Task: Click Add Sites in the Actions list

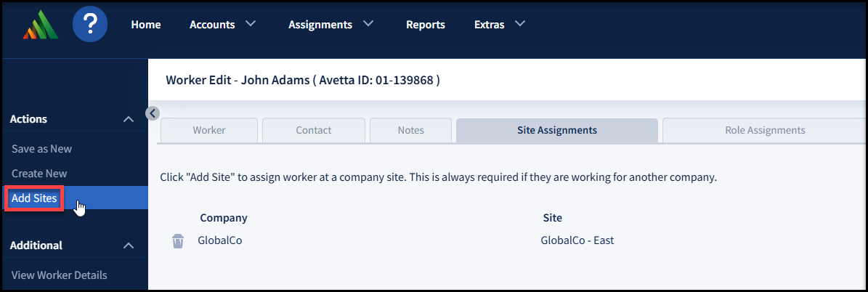Action: (x=34, y=198)
